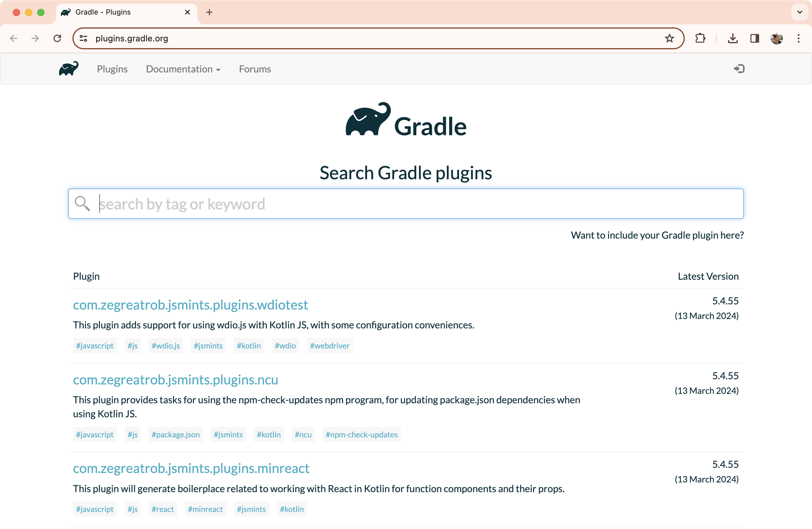Screen dimensions: 812x529
Task: Click 'Latest Version' column header
Action: (x=708, y=276)
